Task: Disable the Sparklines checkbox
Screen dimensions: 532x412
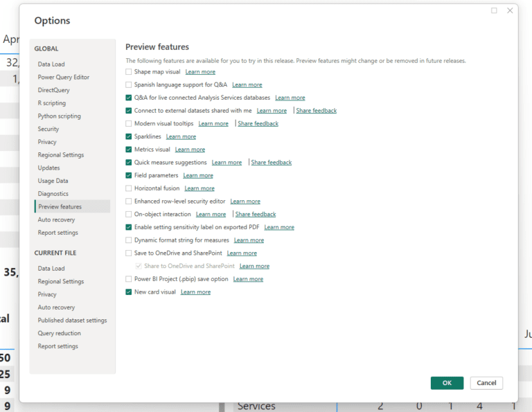Action: click(129, 136)
